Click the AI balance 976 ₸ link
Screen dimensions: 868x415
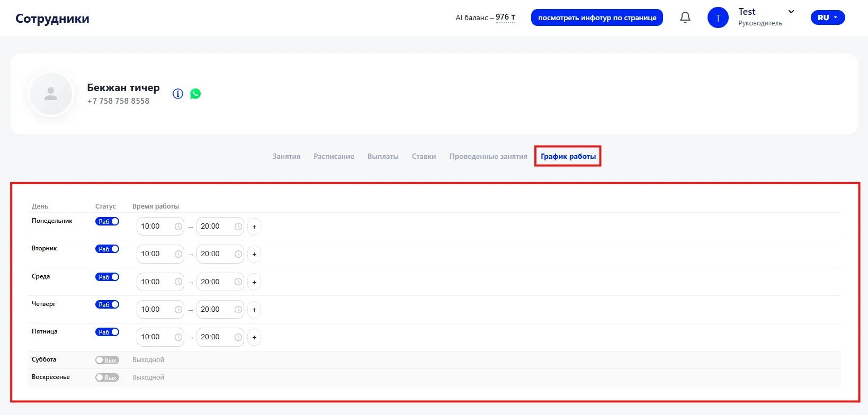(505, 17)
